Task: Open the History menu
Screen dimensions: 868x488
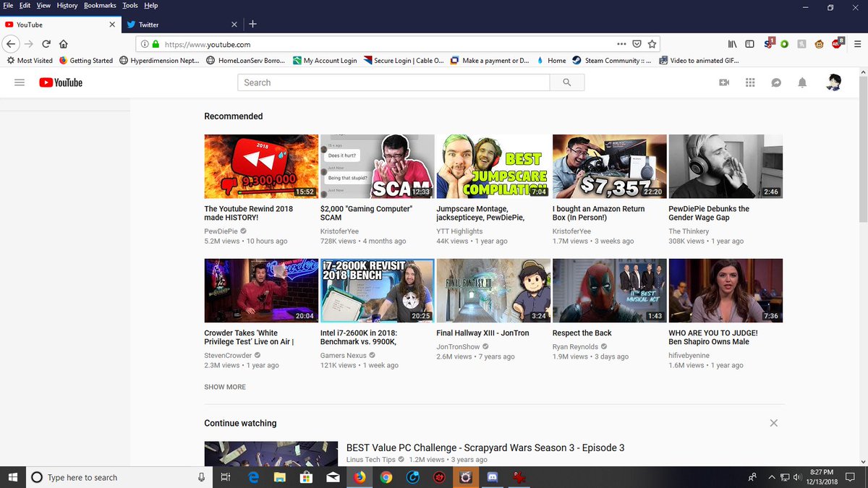Action: click(x=67, y=5)
